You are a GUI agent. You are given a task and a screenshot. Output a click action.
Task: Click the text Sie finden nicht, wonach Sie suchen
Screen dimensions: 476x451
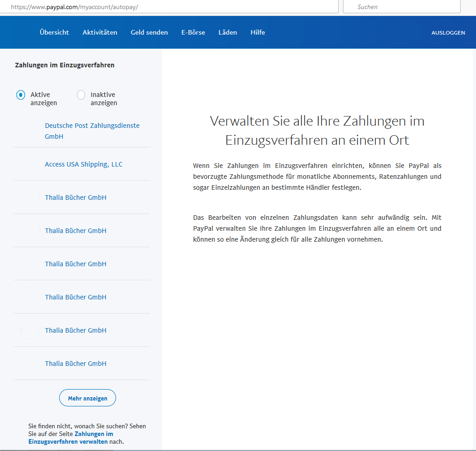pos(78,426)
